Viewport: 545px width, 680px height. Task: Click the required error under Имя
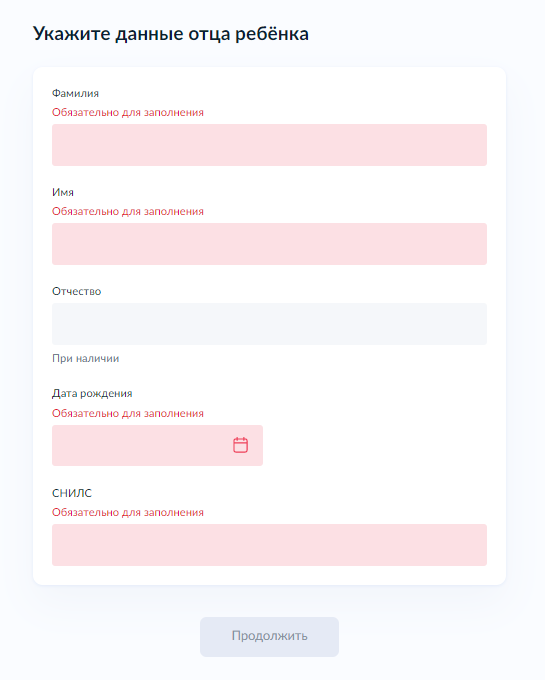(x=127, y=211)
